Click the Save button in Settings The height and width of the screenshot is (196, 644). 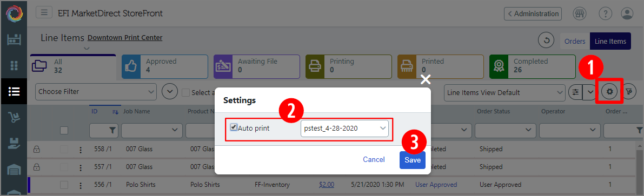tap(413, 160)
